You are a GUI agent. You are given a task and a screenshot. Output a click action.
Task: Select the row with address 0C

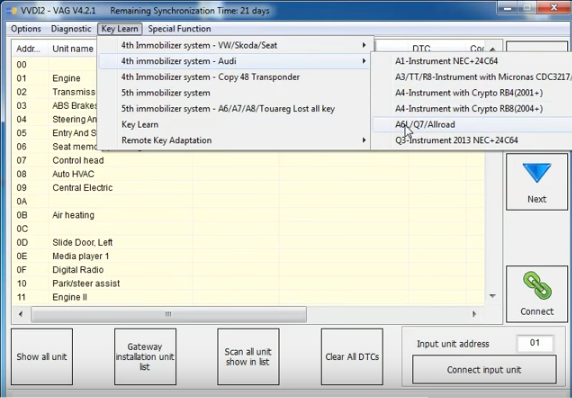click(248, 229)
